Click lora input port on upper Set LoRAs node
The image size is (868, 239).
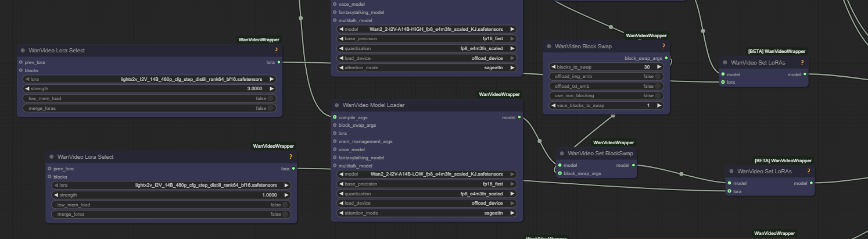[x=723, y=82]
